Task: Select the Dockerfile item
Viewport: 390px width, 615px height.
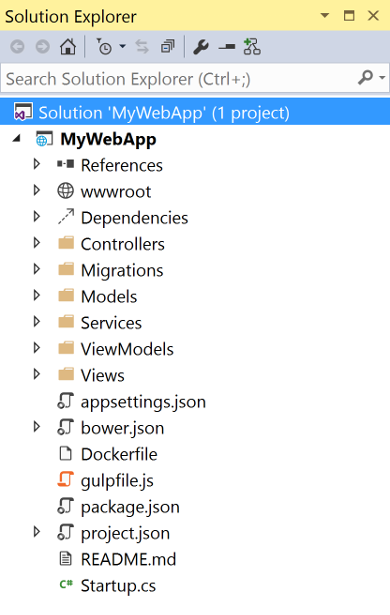Action: 119,455
